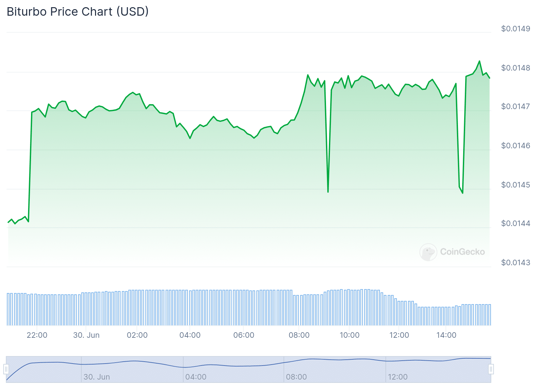Viewport: 537px width, 392px height.
Task: Click the $0.0147 price axis label
Action: point(515,106)
